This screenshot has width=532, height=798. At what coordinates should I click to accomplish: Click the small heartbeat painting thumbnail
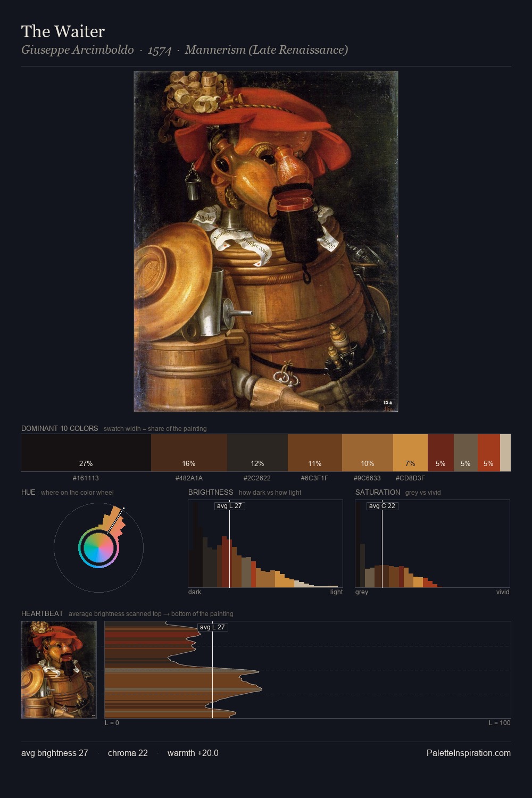click(x=59, y=670)
